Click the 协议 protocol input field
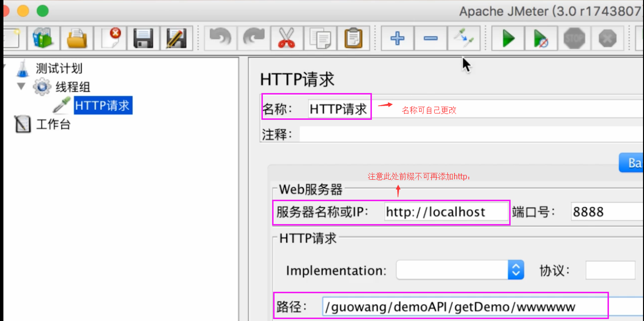Image resolution: width=644 pixels, height=321 pixels. click(610, 270)
